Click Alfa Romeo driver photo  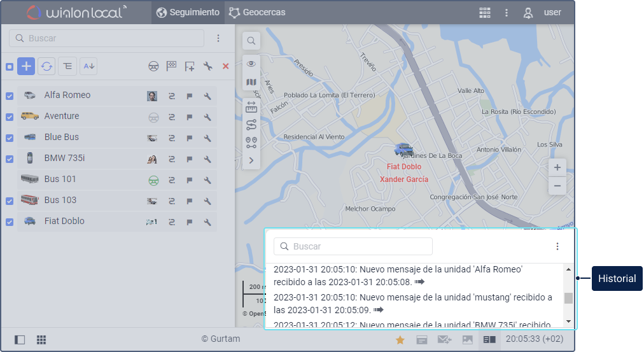[152, 96]
